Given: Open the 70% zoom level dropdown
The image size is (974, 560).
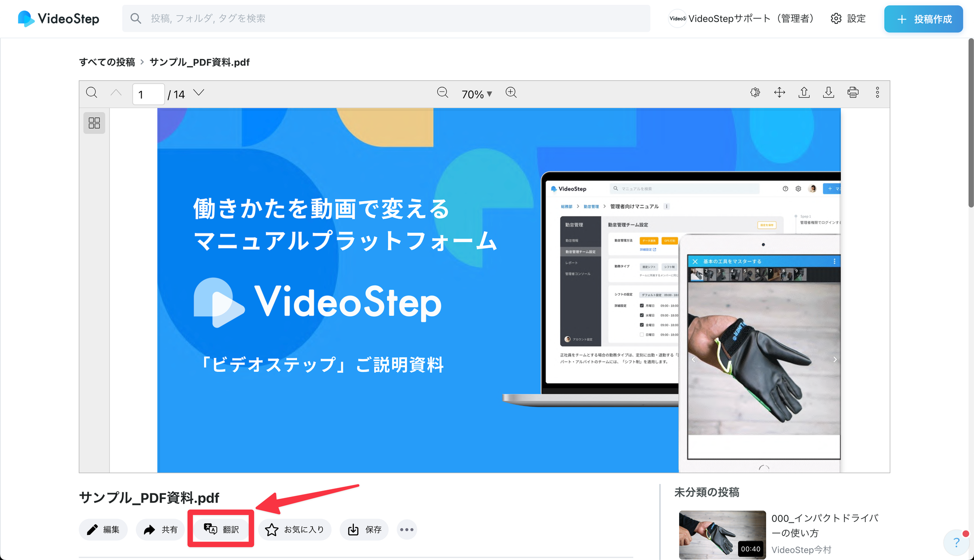Looking at the screenshot, I should [477, 94].
